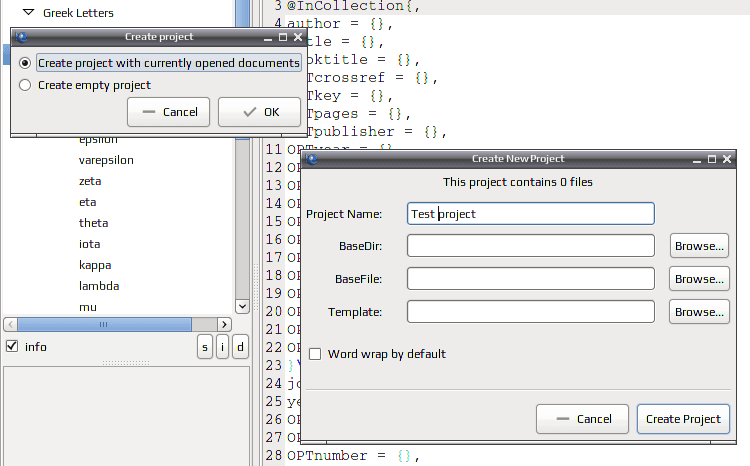This screenshot has width=750, height=466.
Task: Select 'varepsilon' in Greek Letters list
Action: (106, 160)
